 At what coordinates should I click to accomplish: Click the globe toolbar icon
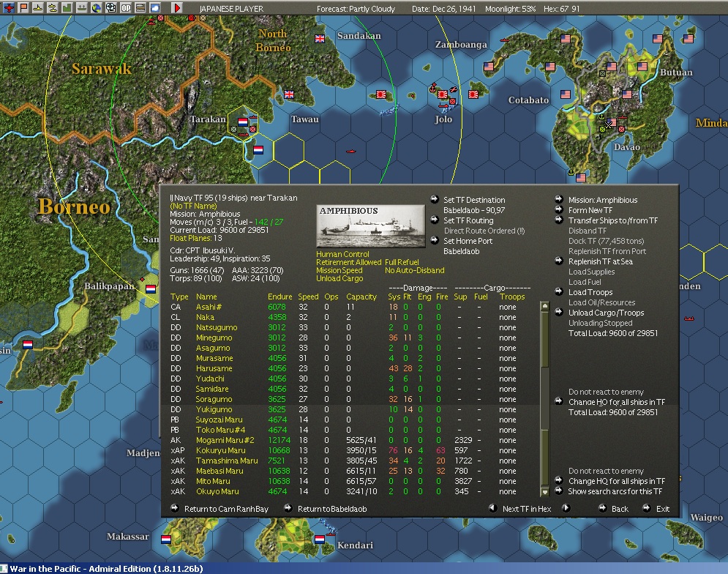[x=96, y=7]
